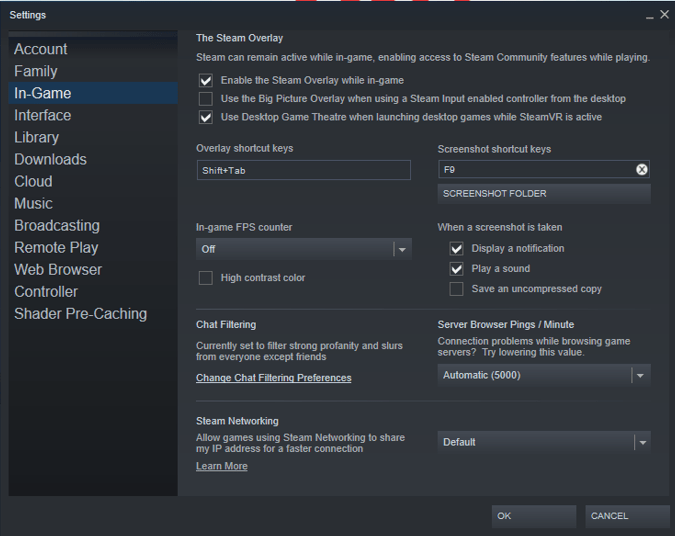675x536 pixels.
Task: Close the Settings window
Action: 665,15
